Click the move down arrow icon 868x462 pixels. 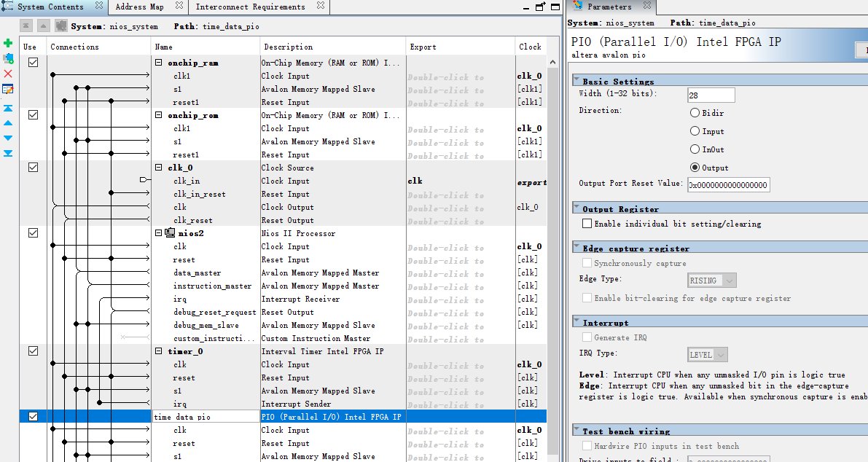click(8, 138)
